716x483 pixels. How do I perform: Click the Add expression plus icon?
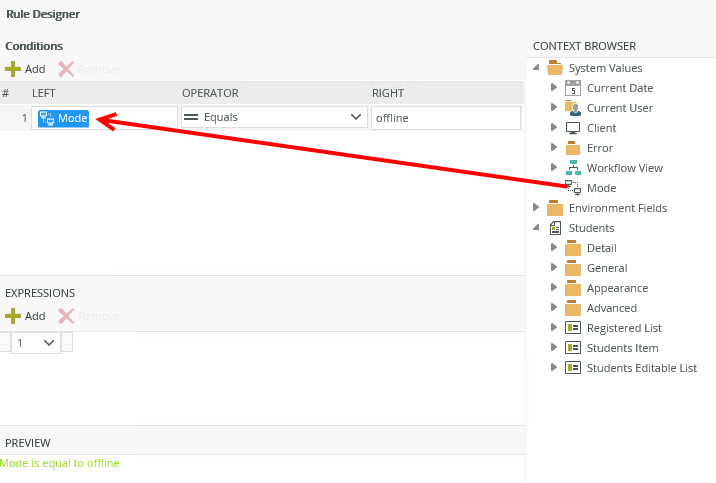13,316
